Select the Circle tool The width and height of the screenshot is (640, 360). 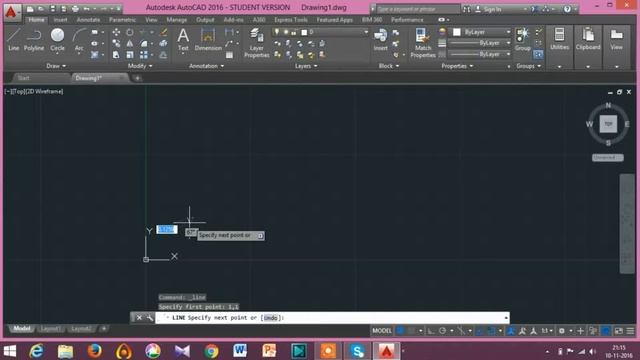click(x=57, y=39)
